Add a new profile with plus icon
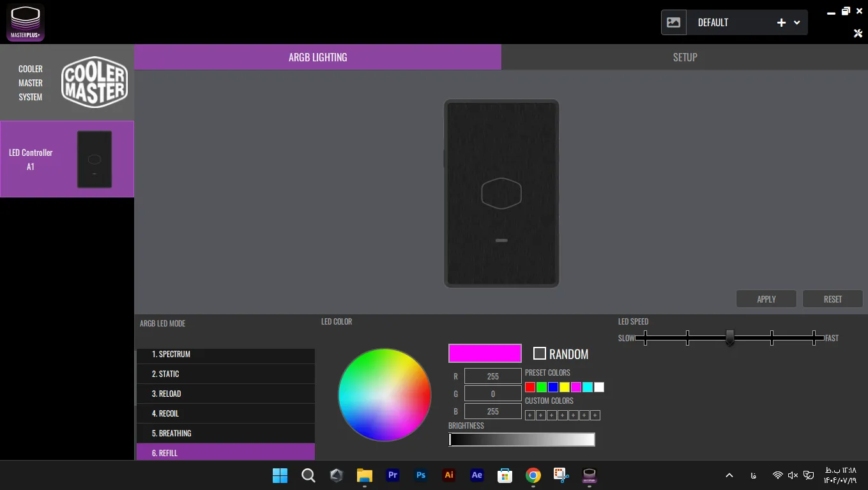This screenshot has height=490, width=868. [x=781, y=22]
